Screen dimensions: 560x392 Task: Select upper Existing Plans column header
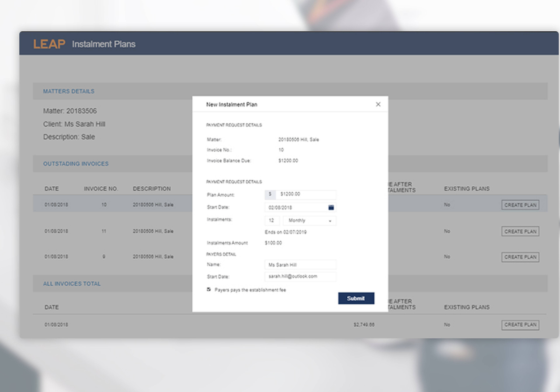click(x=467, y=189)
